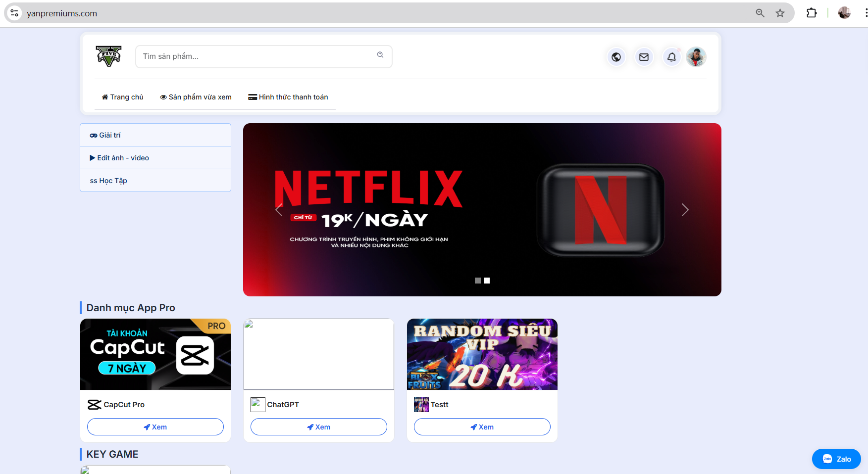Bookmark this page with the star icon
Image resolution: width=868 pixels, height=474 pixels.
click(780, 13)
